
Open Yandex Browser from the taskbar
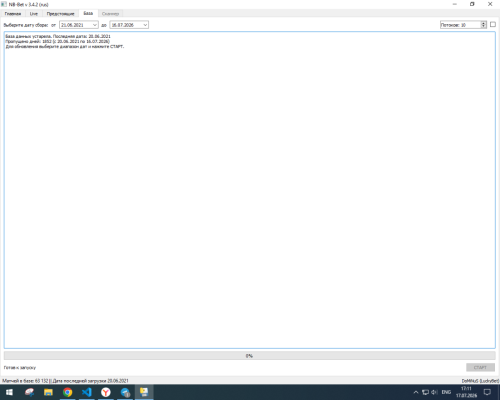tap(106, 392)
